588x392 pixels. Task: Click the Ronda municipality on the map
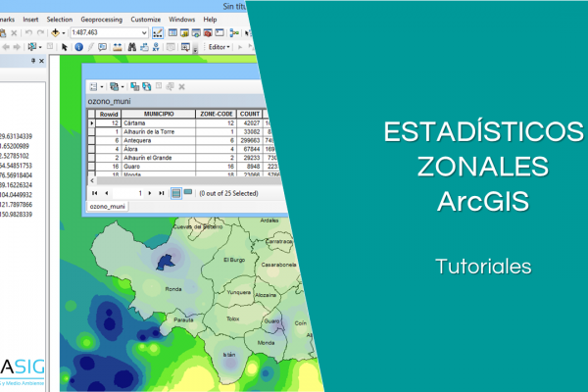171,290
